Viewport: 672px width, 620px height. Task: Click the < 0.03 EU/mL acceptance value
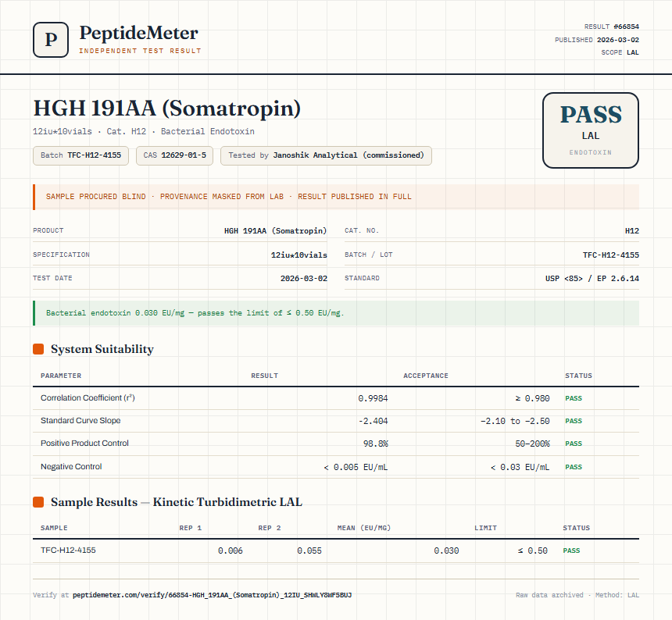(x=520, y=467)
